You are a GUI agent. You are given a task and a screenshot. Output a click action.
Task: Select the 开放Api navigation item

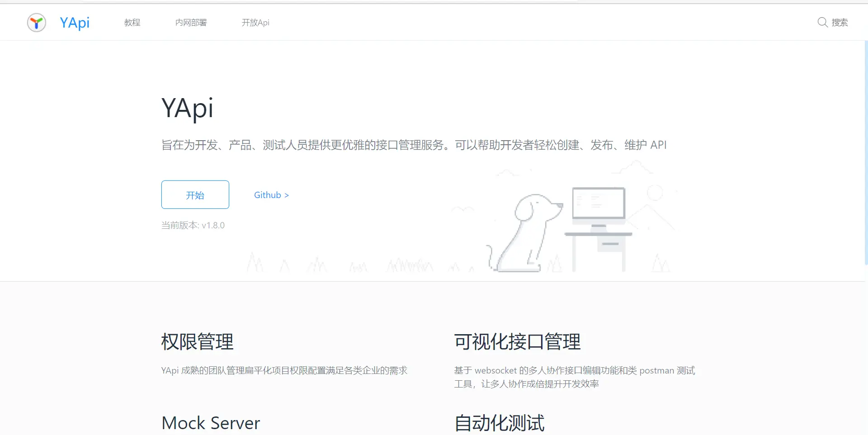pyautogui.click(x=255, y=23)
